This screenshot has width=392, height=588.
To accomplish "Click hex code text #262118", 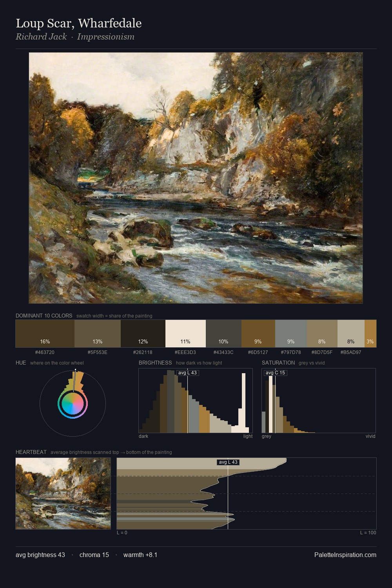I will click(143, 352).
